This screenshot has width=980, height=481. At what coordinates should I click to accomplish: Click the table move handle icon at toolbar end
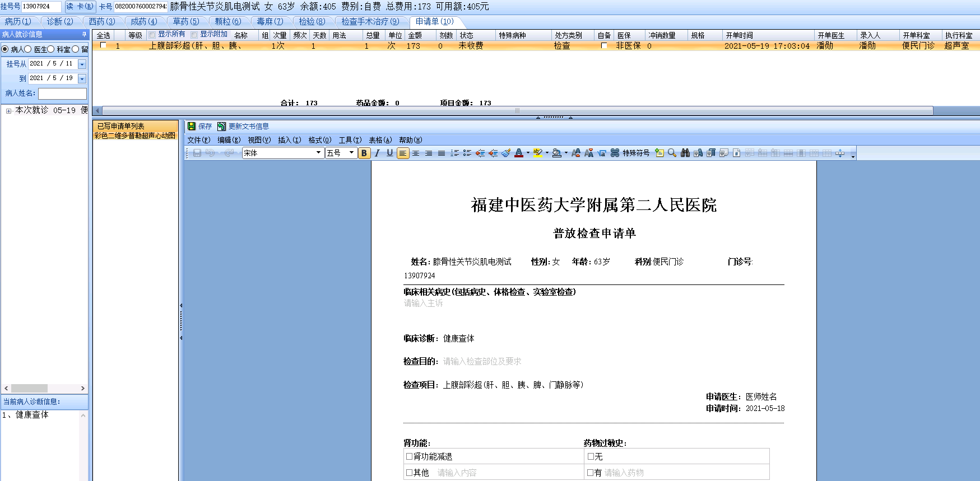[840, 153]
